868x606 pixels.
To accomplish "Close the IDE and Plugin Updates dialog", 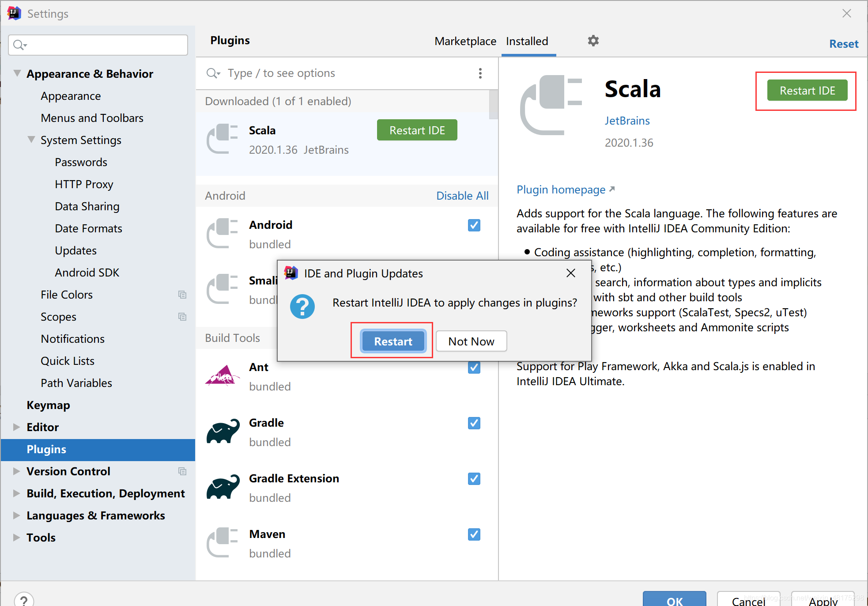I will click(571, 273).
